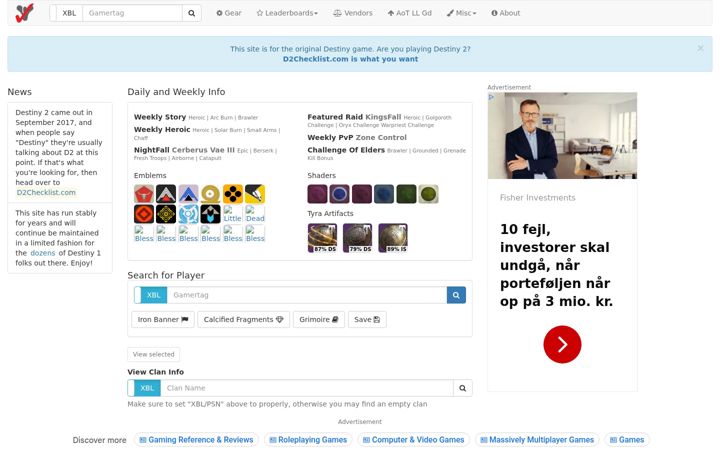The width and height of the screenshot is (720, 450).
Task: Click the top navbar search magnifier button
Action: [191, 13]
